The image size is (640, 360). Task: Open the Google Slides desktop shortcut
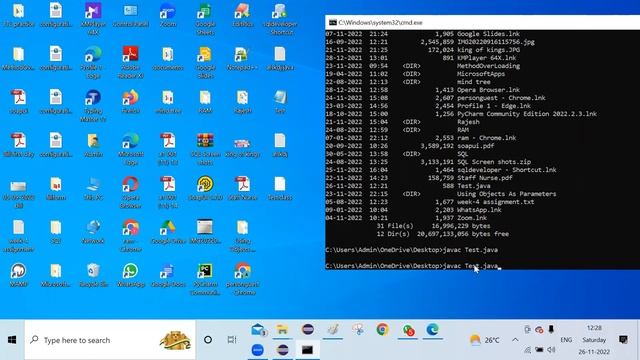click(205, 62)
